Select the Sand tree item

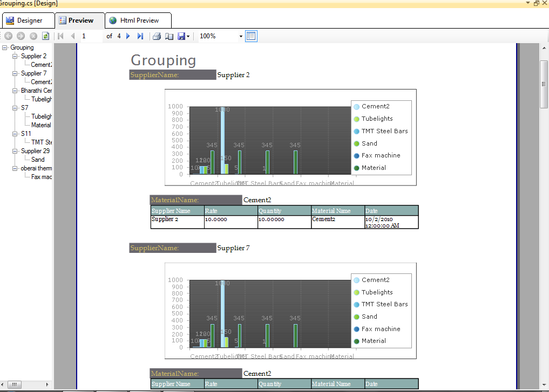click(38, 160)
